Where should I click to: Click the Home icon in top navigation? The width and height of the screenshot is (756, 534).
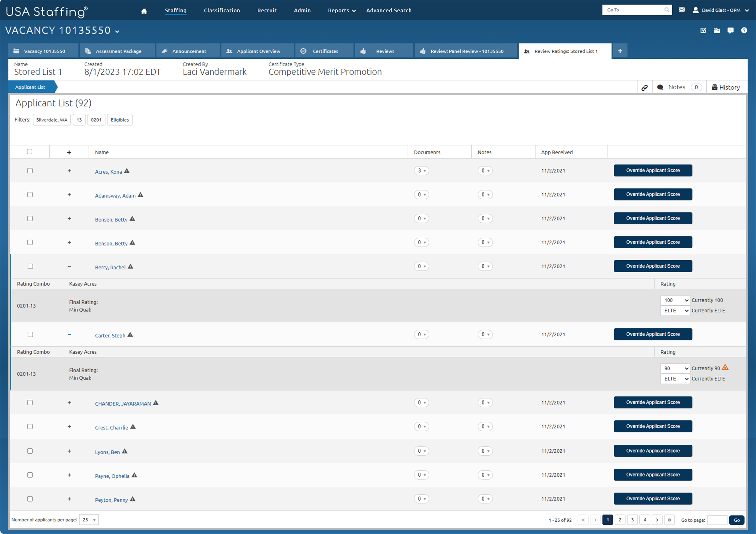tap(144, 11)
